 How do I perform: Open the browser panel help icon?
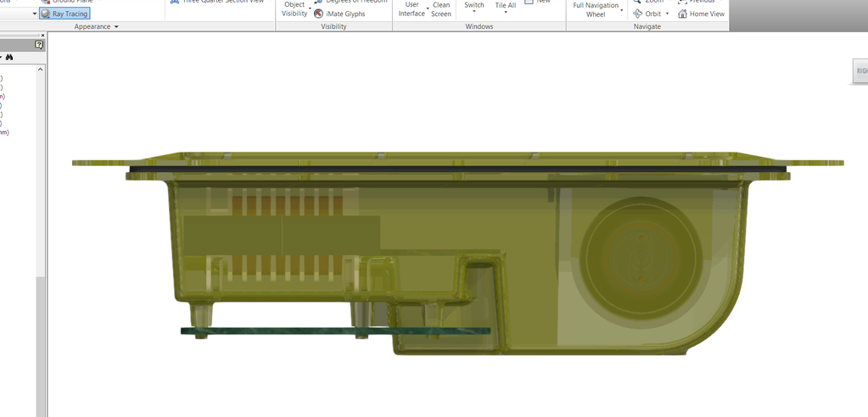tap(39, 45)
